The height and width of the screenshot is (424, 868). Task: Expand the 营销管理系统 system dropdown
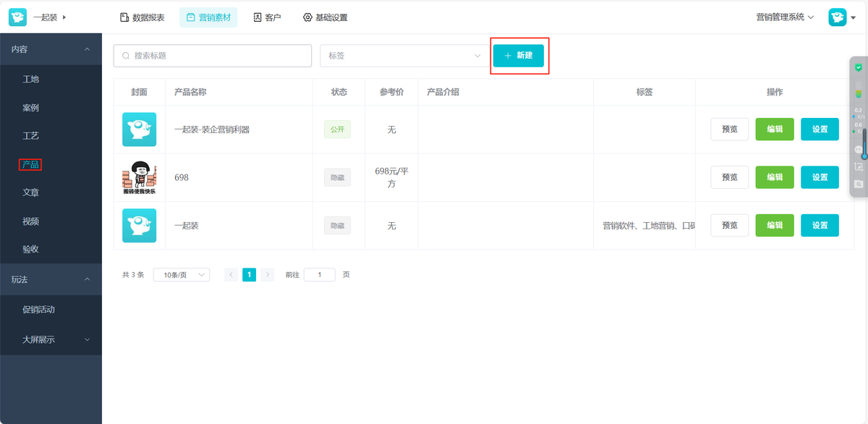pyautogui.click(x=785, y=17)
